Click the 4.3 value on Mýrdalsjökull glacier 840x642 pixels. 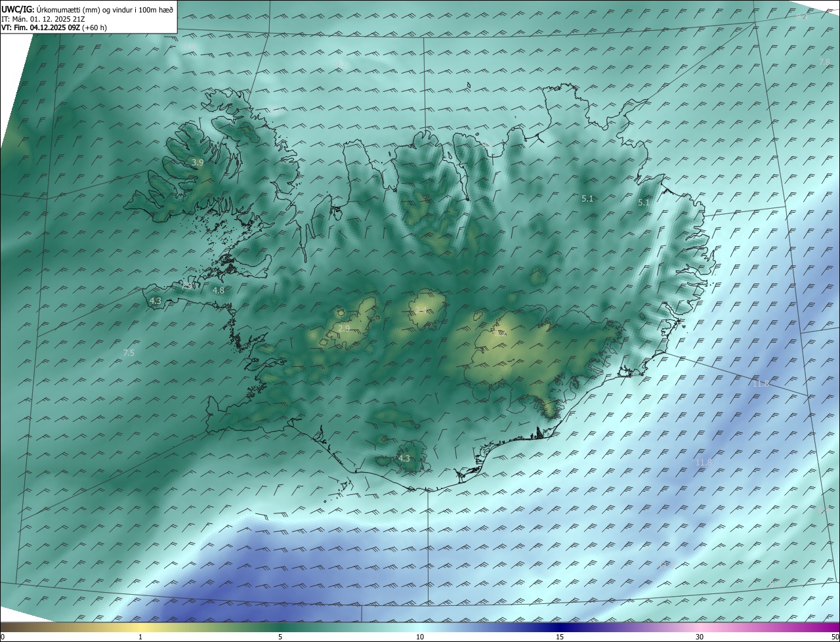click(404, 458)
